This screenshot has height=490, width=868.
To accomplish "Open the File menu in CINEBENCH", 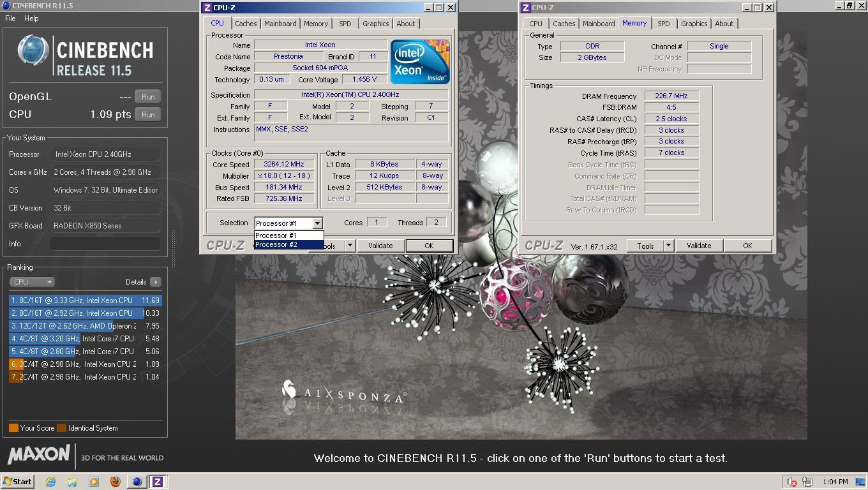I will pos(10,19).
